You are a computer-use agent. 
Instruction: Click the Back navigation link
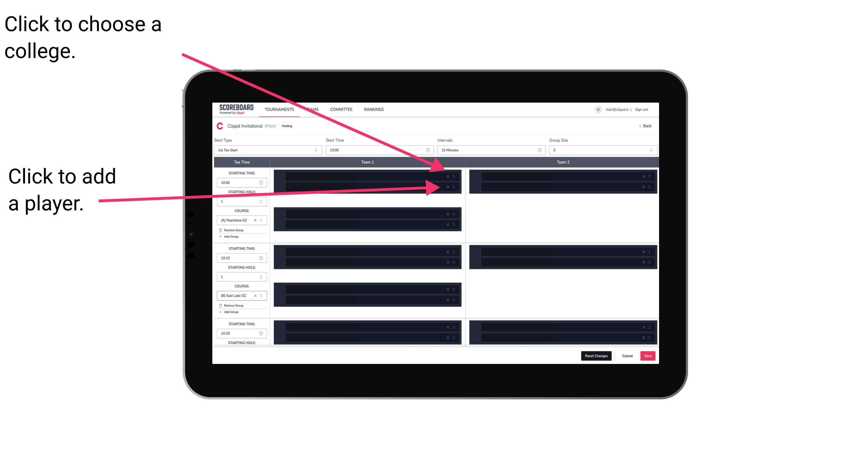point(646,125)
